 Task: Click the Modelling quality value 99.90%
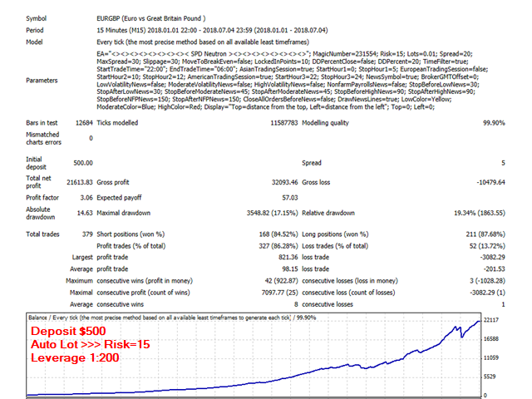coord(494,123)
